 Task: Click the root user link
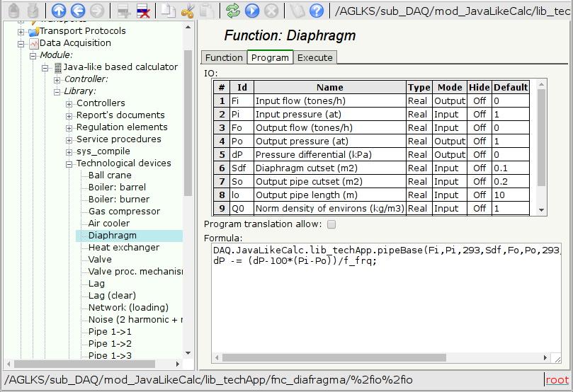click(557, 380)
